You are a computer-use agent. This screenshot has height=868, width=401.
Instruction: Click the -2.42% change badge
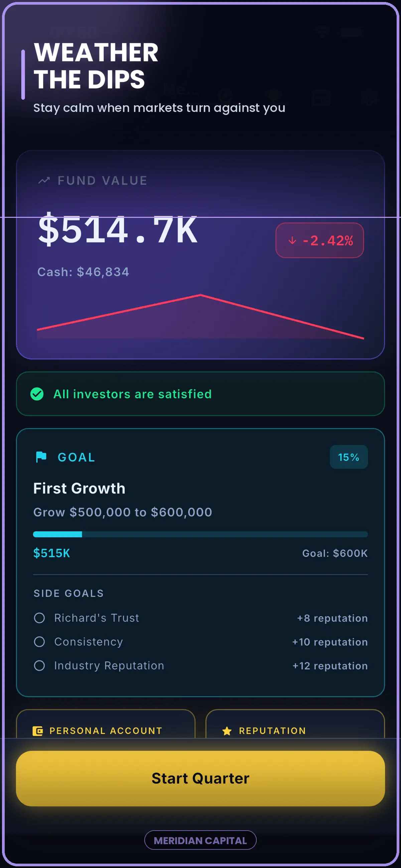pos(319,240)
